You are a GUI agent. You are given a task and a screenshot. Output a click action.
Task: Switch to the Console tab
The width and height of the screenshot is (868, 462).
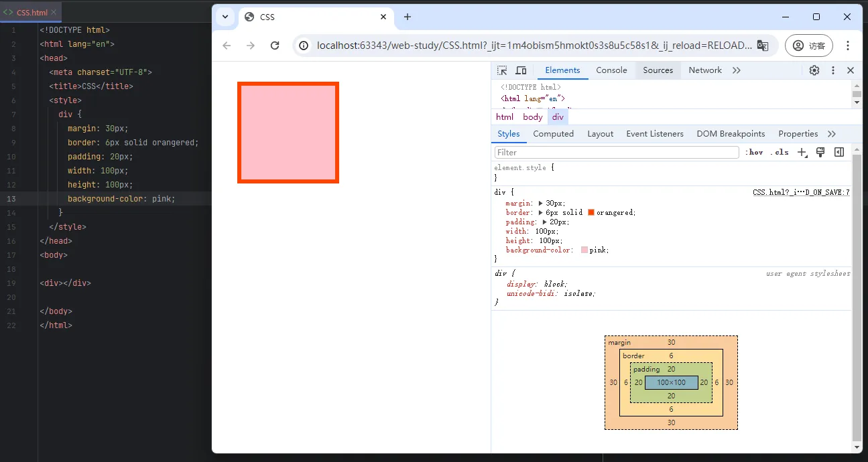(611, 70)
